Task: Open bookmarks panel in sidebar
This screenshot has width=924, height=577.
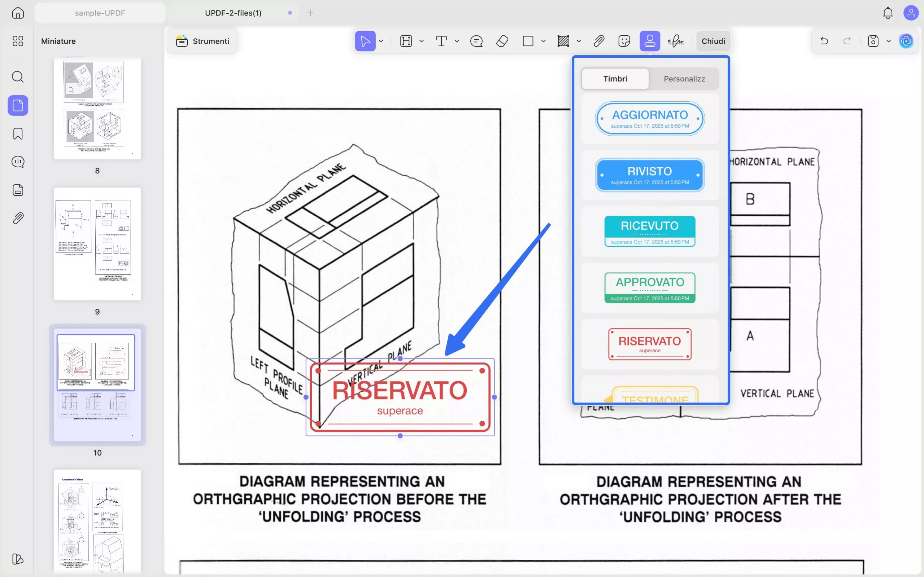Action: 18,133
